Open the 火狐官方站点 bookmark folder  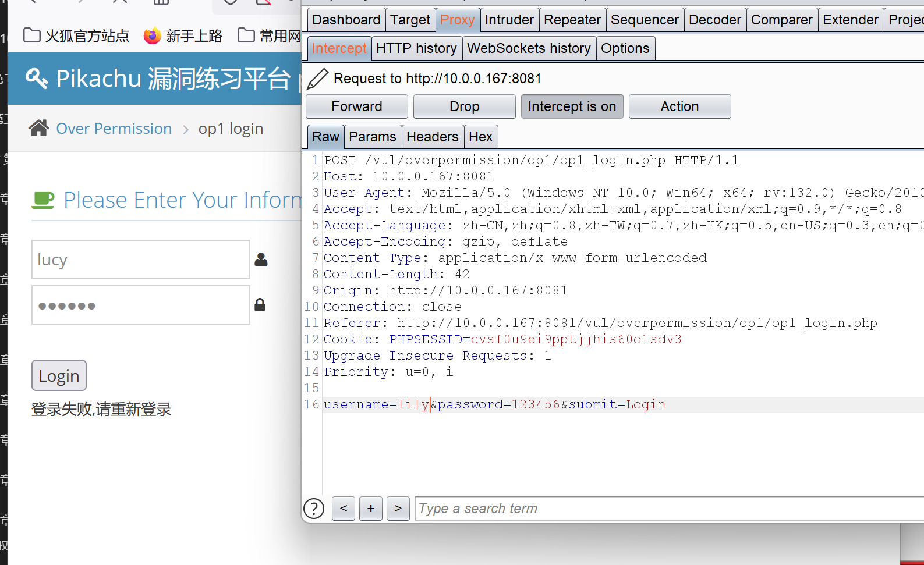coord(76,36)
